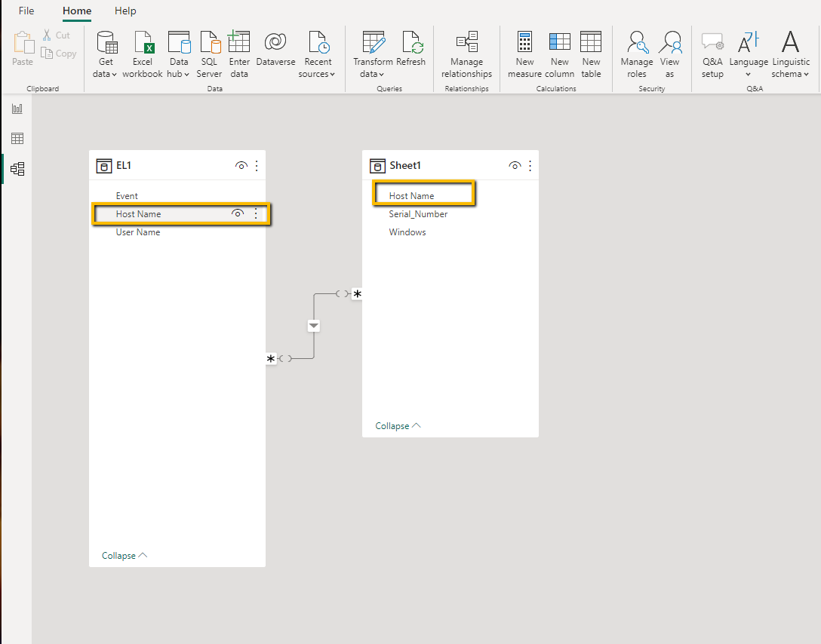Select the User Name field in EL1
The image size is (821, 644).
coord(137,232)
